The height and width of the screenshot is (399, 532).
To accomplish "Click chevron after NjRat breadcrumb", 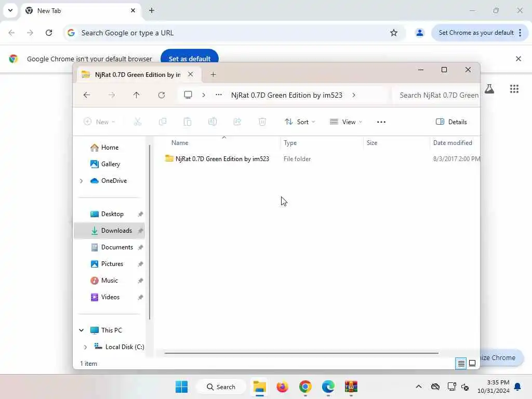I will pos(354,96).
